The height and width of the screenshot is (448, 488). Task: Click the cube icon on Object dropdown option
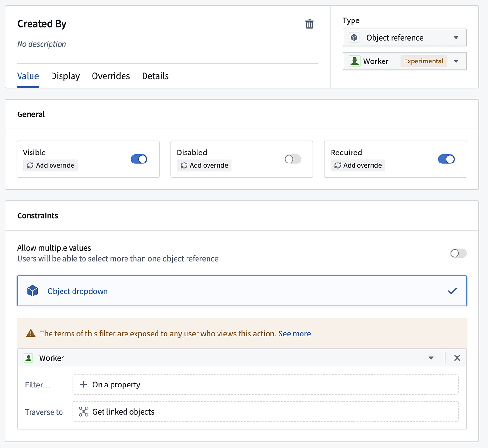pos(32,291)
